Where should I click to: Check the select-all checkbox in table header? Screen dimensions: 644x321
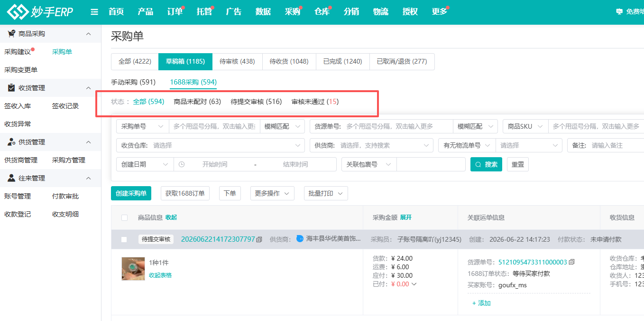tap(124, 217)
